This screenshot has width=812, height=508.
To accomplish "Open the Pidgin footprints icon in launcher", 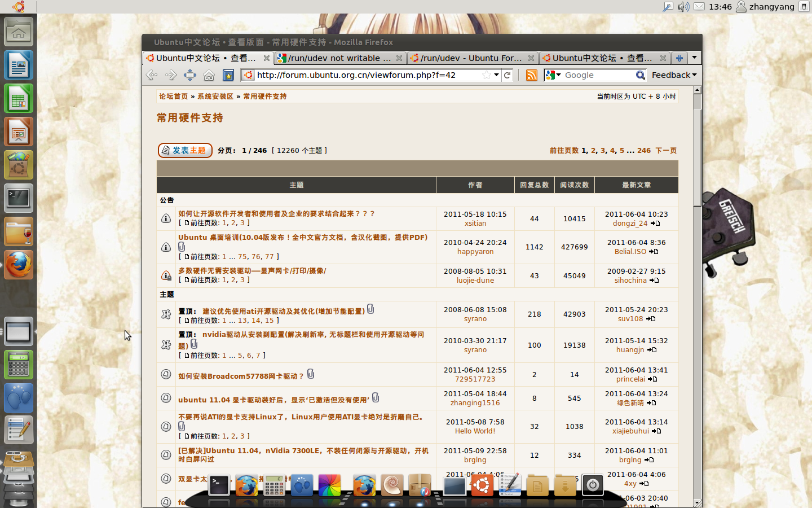I will pos(19,398).
